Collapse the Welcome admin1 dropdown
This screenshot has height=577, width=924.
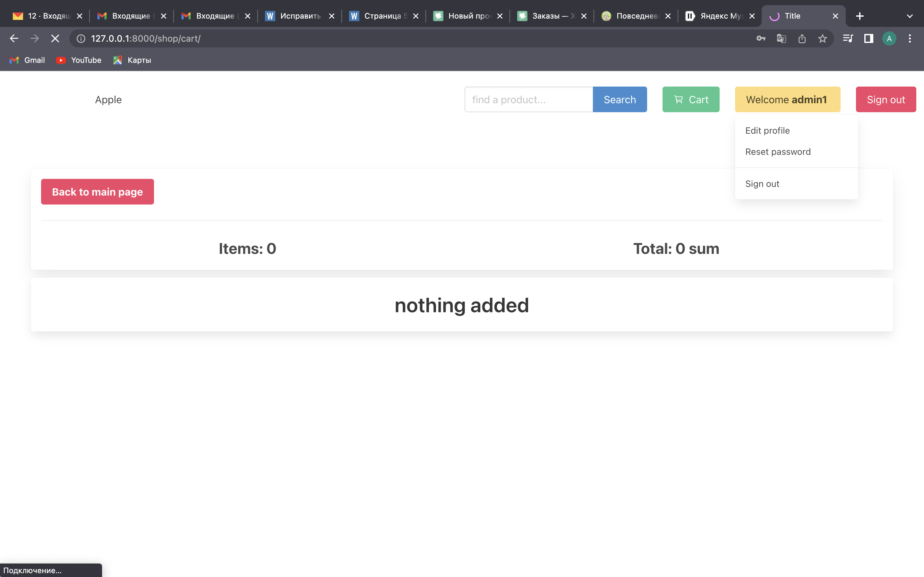(x=787, y=100)
